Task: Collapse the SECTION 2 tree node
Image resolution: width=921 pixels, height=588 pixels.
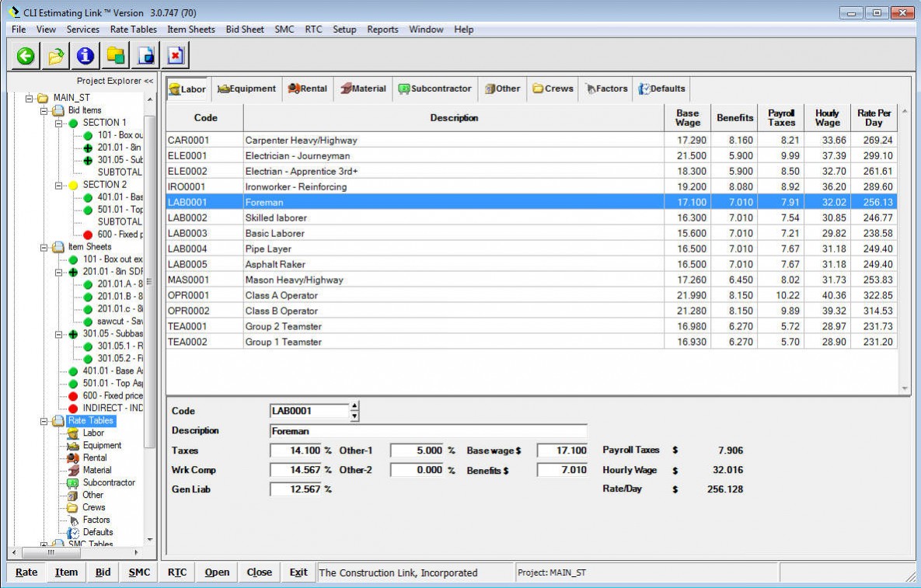Action: click(x=59, y=186)
